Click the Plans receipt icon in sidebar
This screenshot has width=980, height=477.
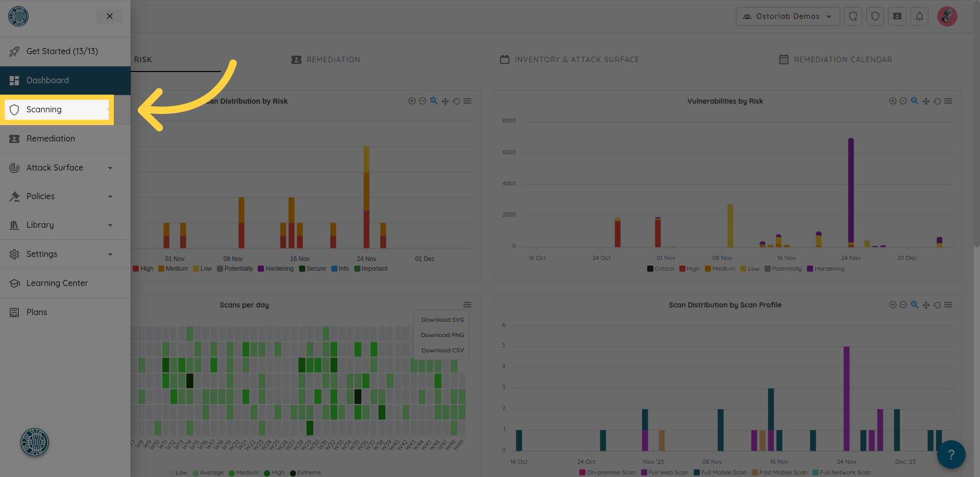(x=14, y=313)
